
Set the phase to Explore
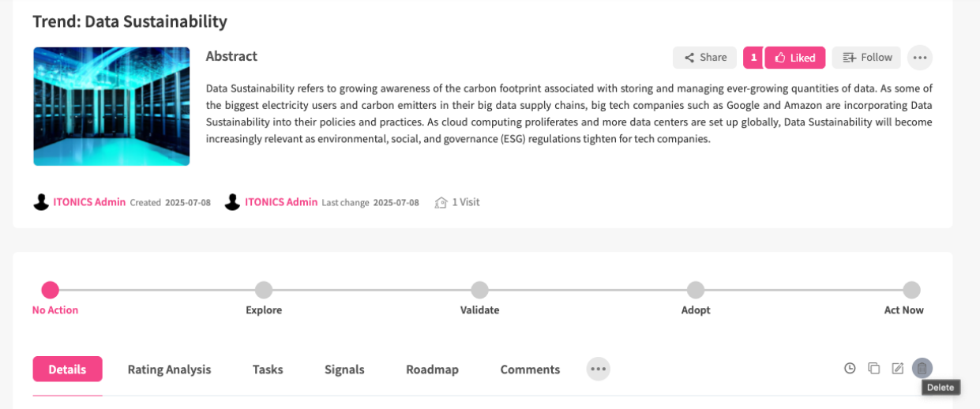tap(264, 290)
